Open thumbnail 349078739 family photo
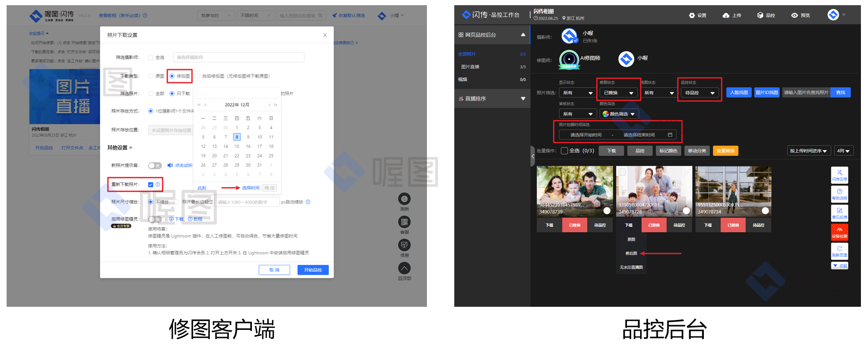 [x=575, y=191]
